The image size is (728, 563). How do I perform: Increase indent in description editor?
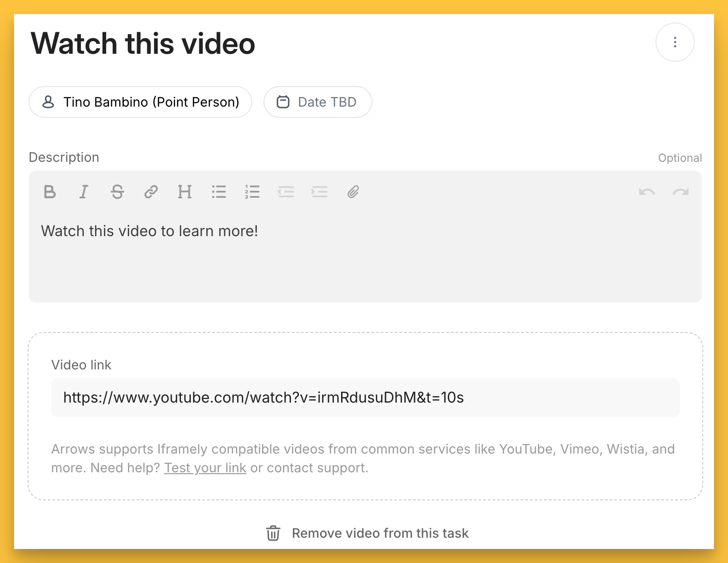[320, 192]
